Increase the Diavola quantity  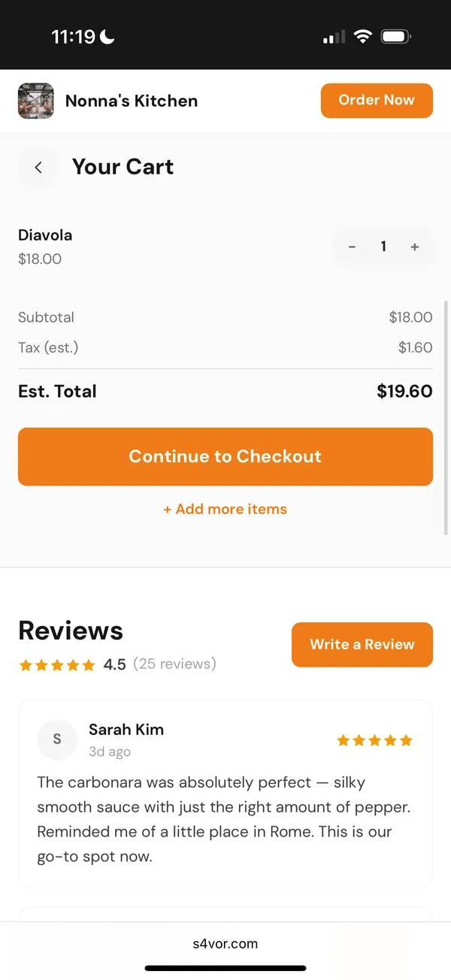pyautogui.click(x=415, y=247)
